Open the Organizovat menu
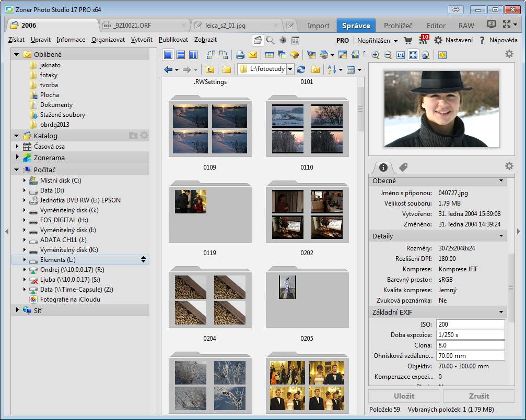This screenshot has height=420, width=526. (108, 40)
